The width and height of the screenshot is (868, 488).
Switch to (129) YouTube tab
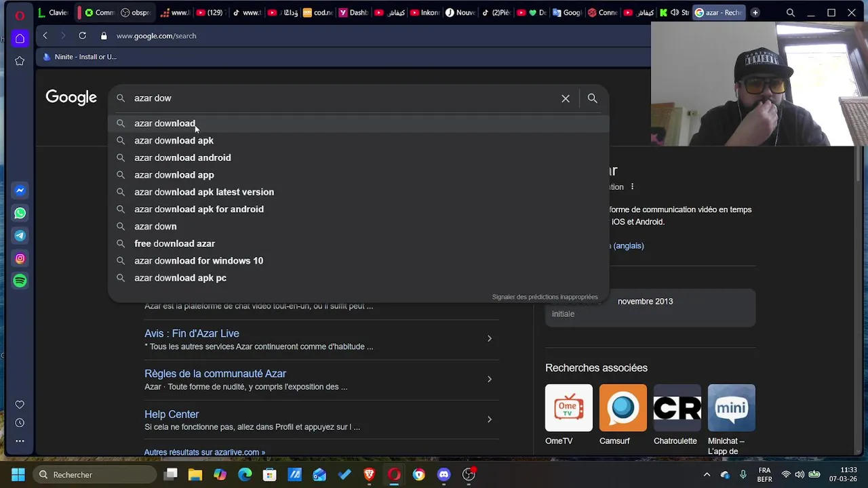click(210, 12)
